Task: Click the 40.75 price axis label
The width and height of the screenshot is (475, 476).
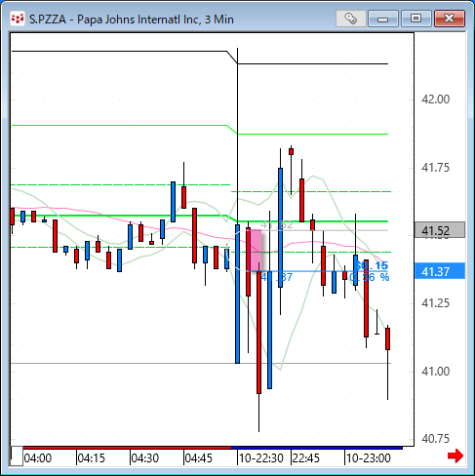Action: pos(435,439)
